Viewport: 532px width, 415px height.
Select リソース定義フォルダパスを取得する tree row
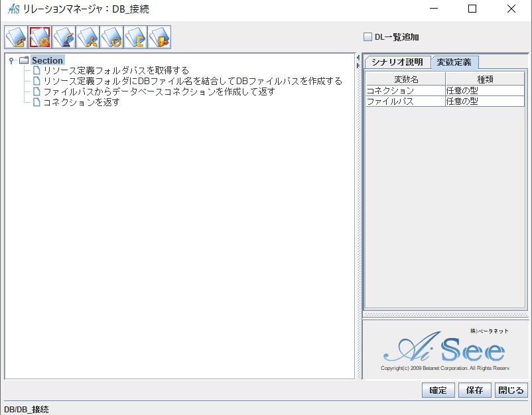pyautogui.click(x=116, y=70)
